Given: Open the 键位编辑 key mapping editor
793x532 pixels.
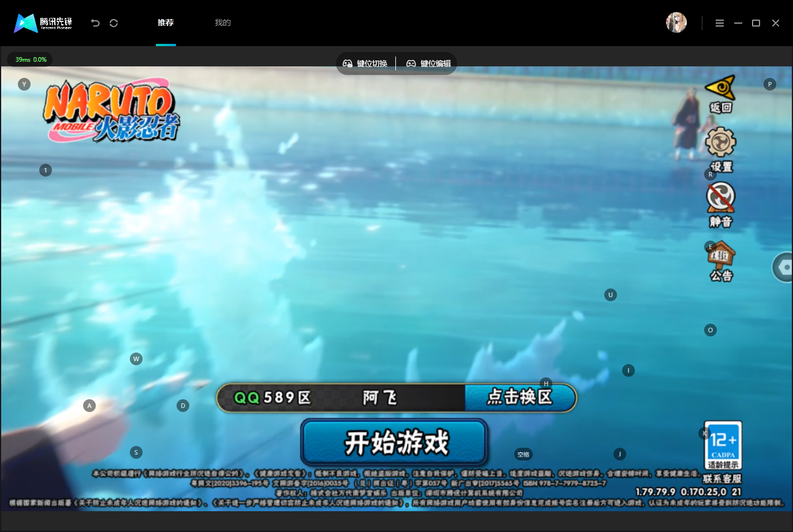Looking at the screenshot, I should pos(429,63).
